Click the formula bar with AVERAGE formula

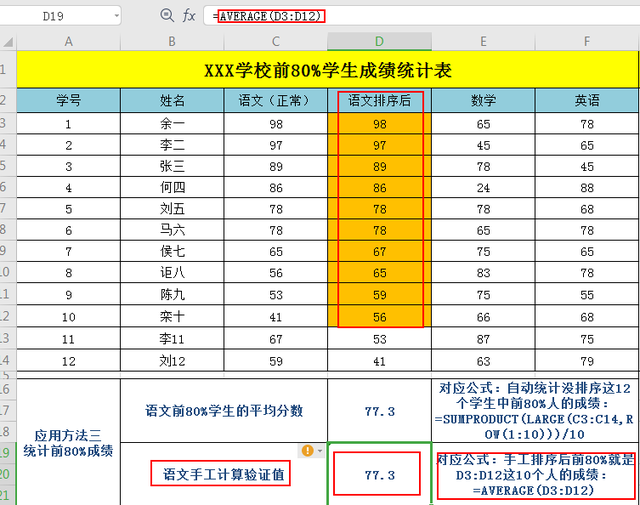(421, 16)
